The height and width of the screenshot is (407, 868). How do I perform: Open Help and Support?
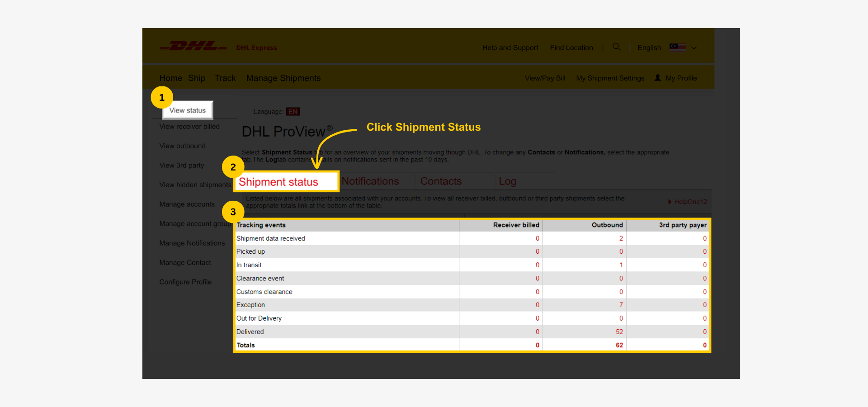click(510, 47)
